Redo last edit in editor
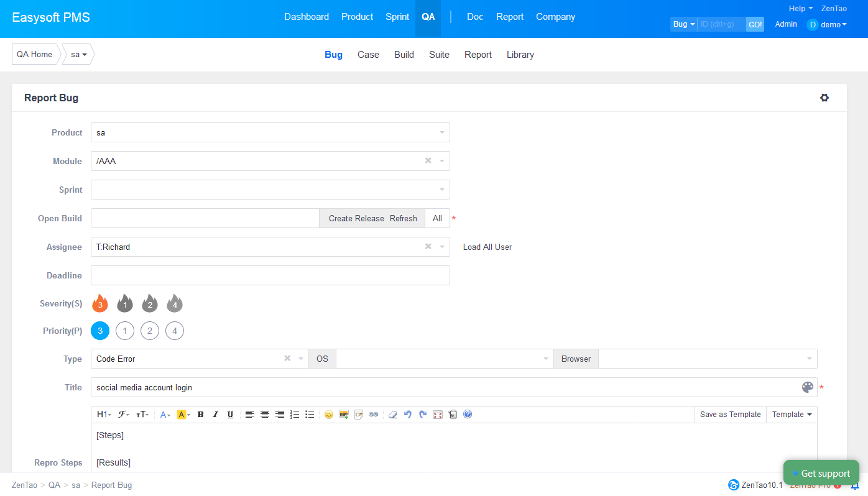868x496 pixels. pyautogui.click(x=423, y=415)
